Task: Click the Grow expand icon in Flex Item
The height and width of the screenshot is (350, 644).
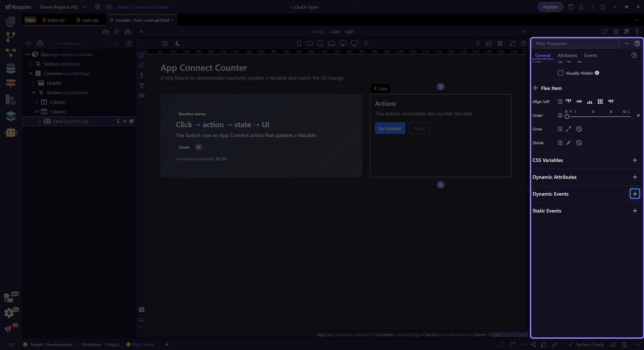Action: click(x=568, y=129)
